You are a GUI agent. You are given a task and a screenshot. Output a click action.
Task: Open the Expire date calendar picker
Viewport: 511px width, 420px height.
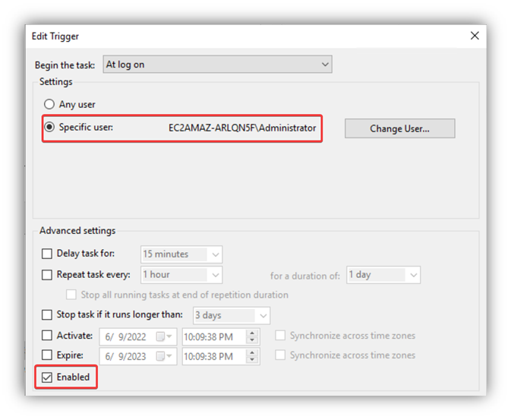(x=164, y=356)
